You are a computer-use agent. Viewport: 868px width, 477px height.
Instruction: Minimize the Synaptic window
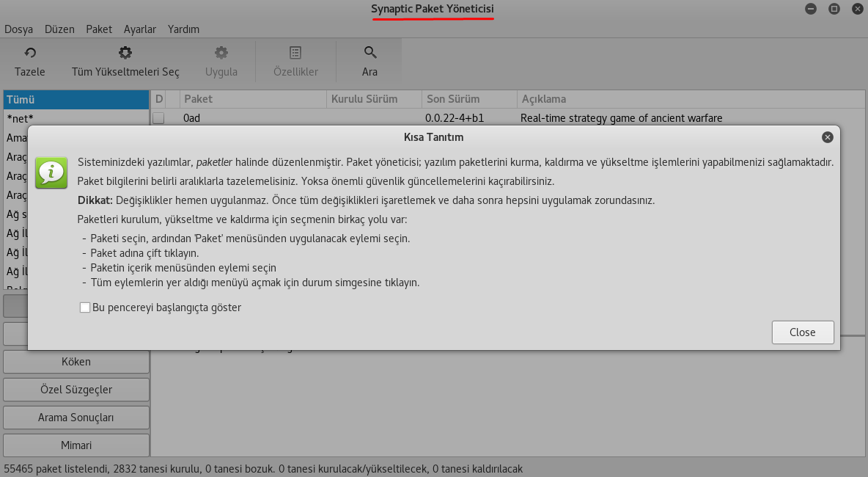pos(811,9)
